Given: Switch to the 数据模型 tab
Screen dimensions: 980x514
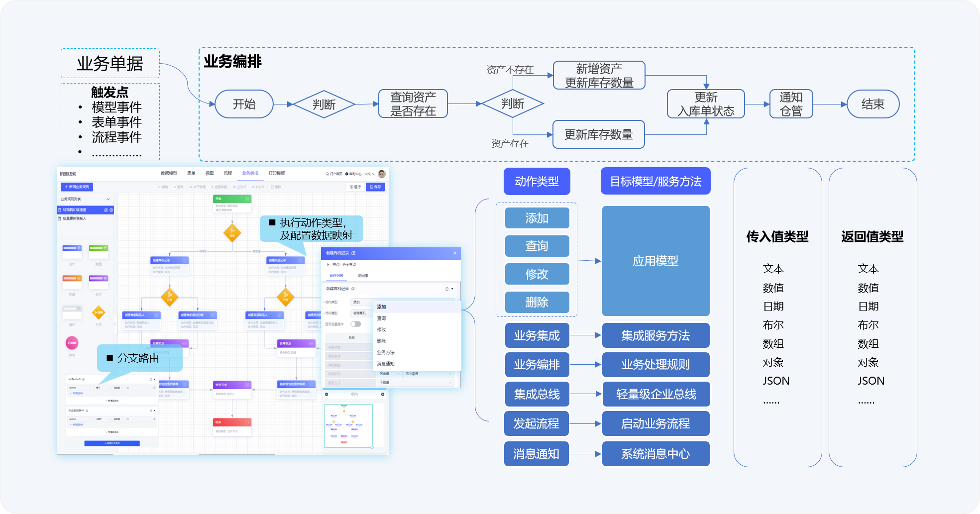Looking at the screenshot, I should pos(169,173).
